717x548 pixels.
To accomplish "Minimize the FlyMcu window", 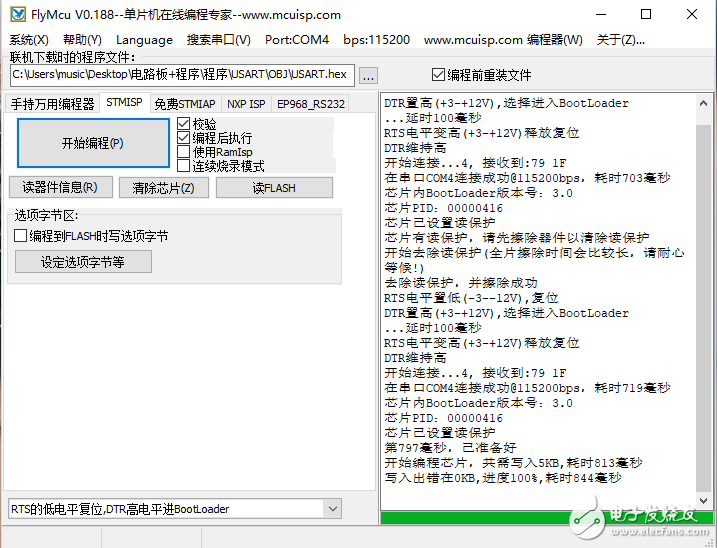I will pos(601,14).
